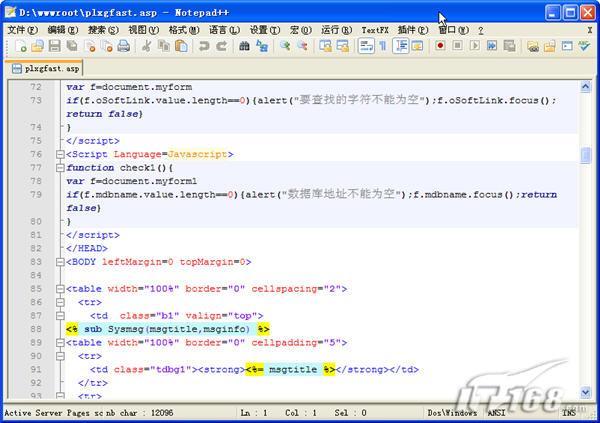600x423 pixels.
Task: Click Run Macro Multiple Times icon
Action: click(x=492, y=46)
